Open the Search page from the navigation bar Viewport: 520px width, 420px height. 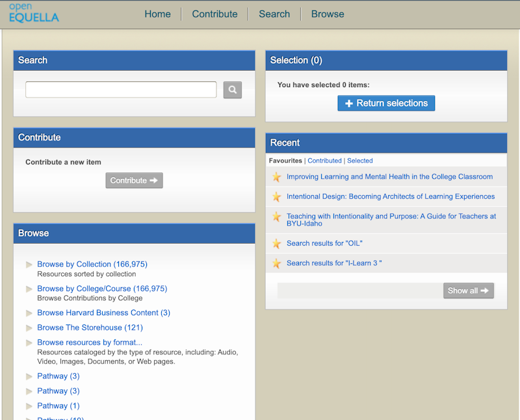point(274,14)
